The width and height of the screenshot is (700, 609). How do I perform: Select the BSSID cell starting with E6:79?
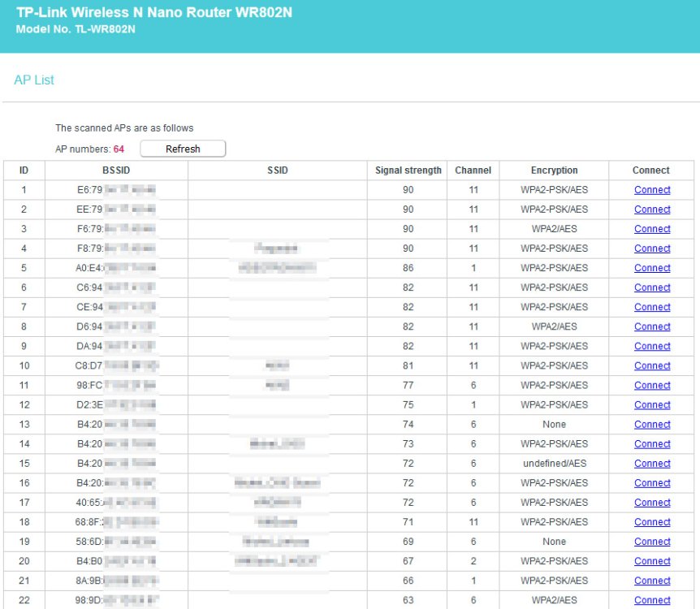pos(116,190)
